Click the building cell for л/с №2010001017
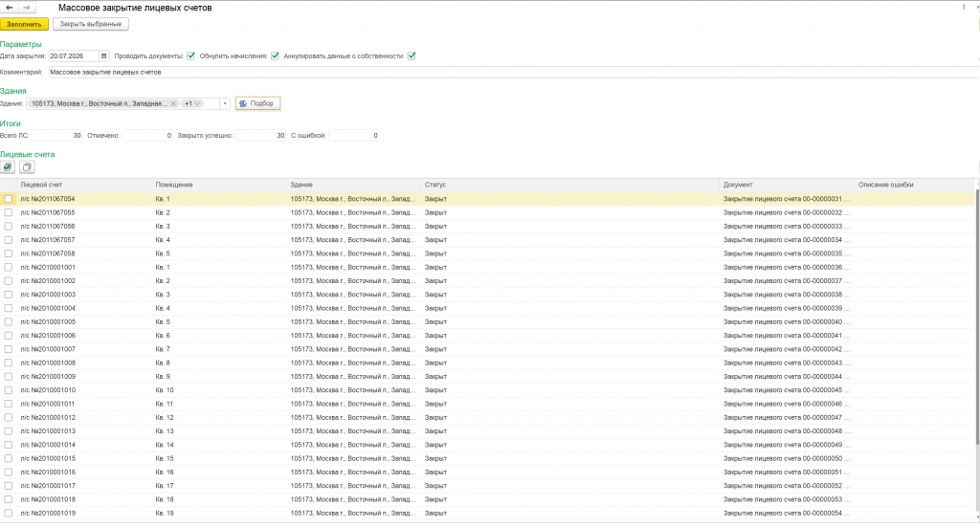Image resolution: width=980 pixels, height=527 pixels. point(352,487)
